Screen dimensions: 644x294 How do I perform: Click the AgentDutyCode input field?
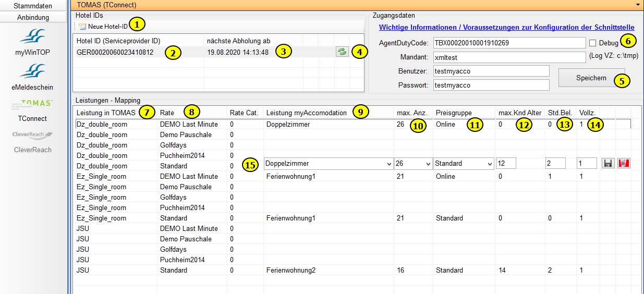pyautogui.click(x=509, y=43)
